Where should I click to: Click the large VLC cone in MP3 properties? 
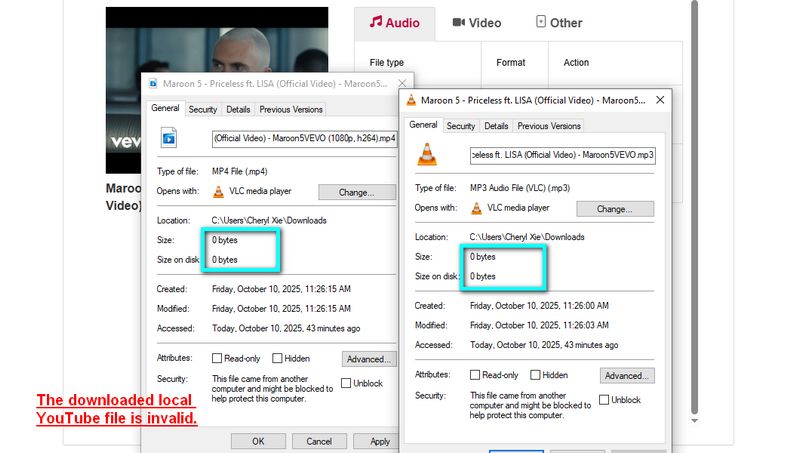point(426,154)
